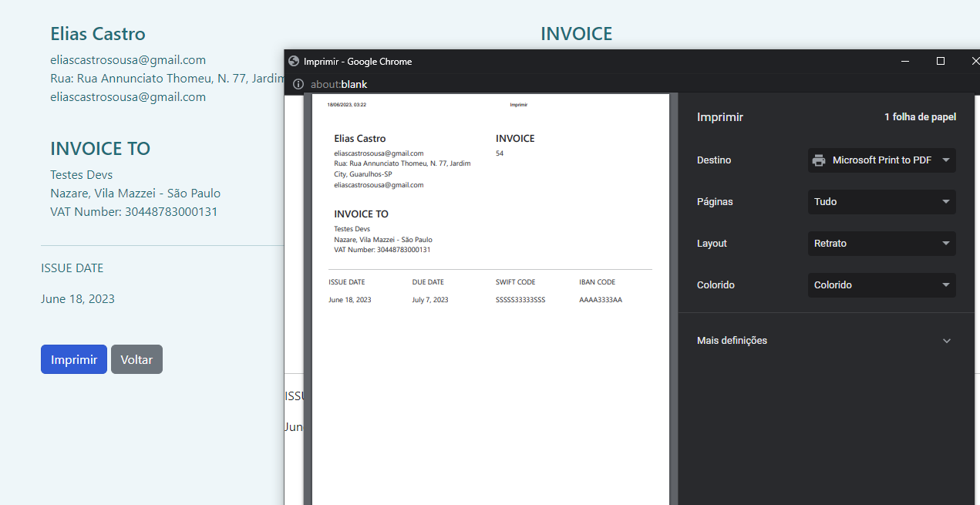The image size is (980, 505).
Task: Click the info icon next to about:blank
Action: (x=298, y=84)
